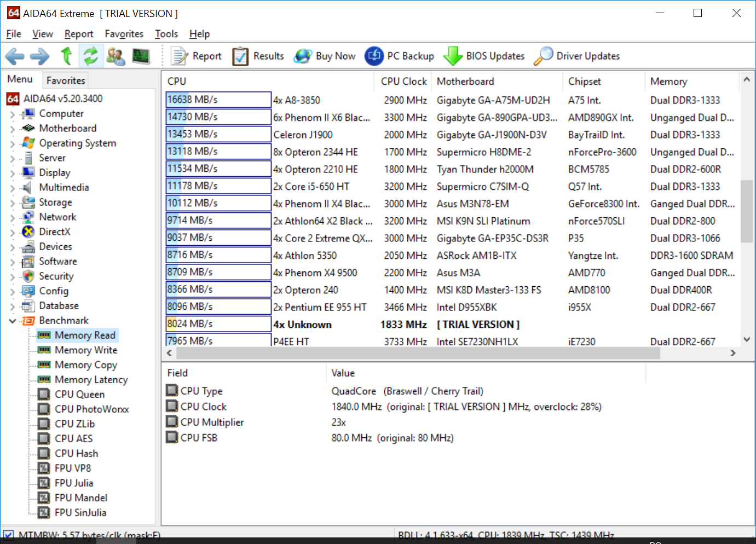Expand the Storage tree node
Viewport: 756px width, 544px height.
[13, 203]
